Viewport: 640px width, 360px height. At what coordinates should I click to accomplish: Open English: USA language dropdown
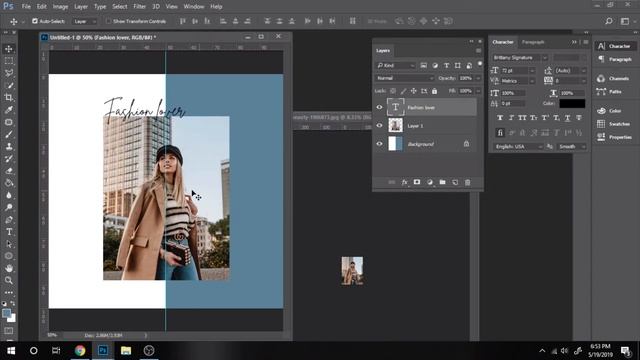coord(518,147)
